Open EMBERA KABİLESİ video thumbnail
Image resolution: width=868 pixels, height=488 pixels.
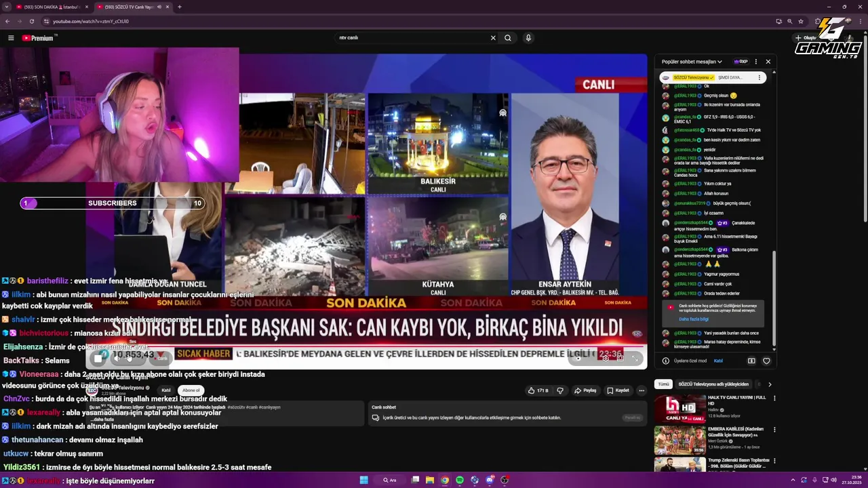(680, 441)
